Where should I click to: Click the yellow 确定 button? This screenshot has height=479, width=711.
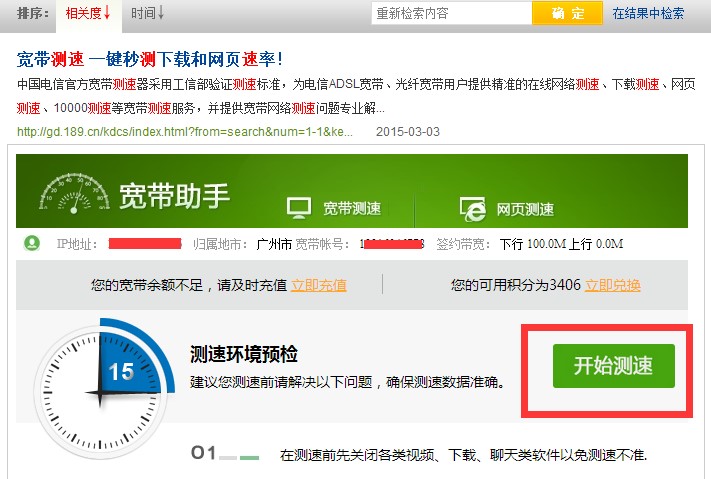567,13
